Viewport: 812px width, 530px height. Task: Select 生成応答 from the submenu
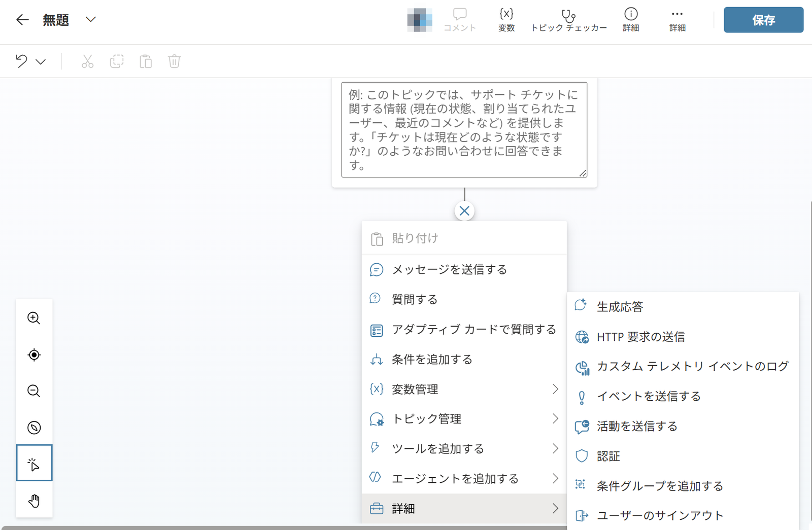tap(683, 307)
